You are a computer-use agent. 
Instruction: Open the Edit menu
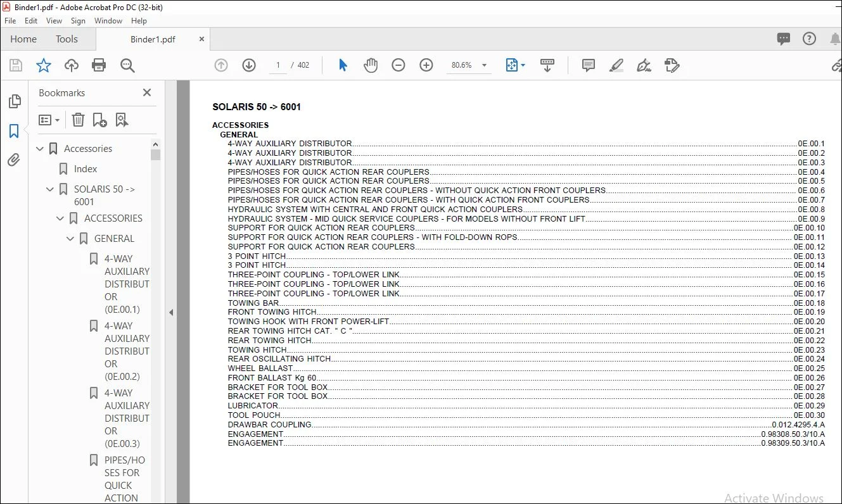pos(31,21)
